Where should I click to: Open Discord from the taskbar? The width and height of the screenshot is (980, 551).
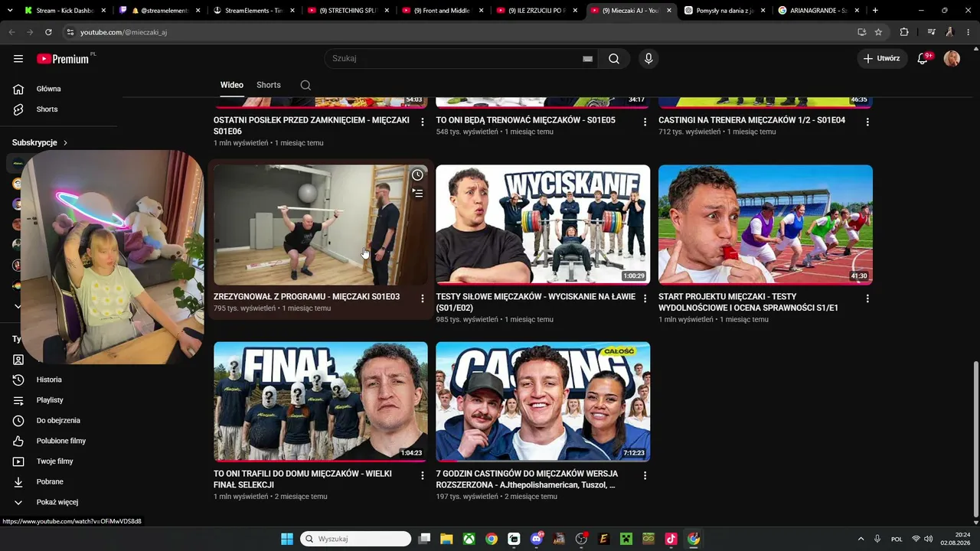tap(536, 539)
